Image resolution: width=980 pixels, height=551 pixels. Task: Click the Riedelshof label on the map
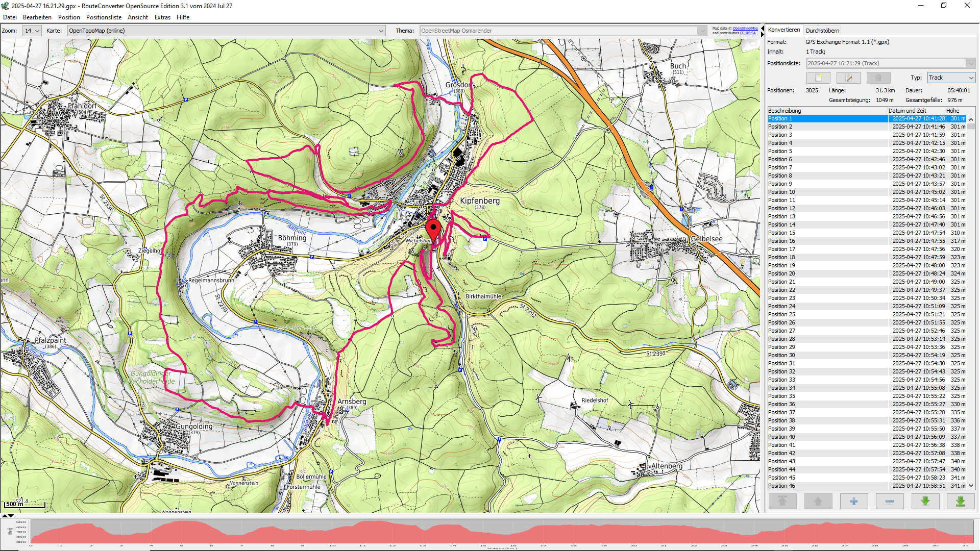pos(595,400)
